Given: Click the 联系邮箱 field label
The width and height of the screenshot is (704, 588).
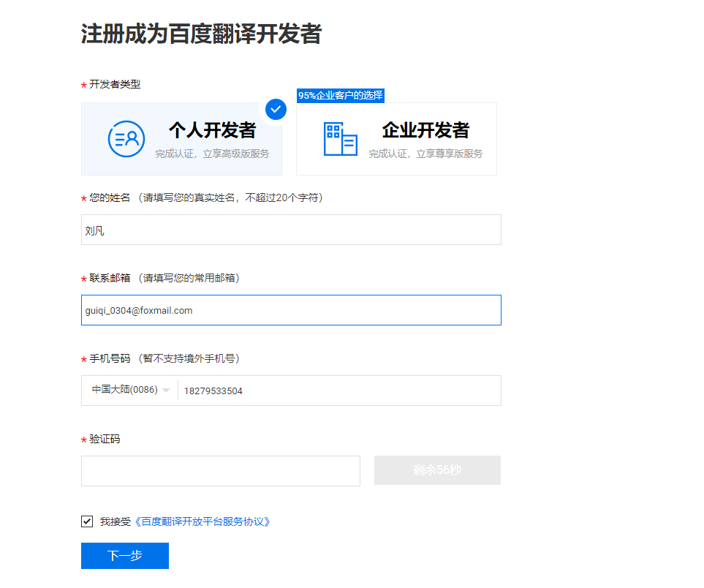Looking at the screenshot, I should (110, 278).
